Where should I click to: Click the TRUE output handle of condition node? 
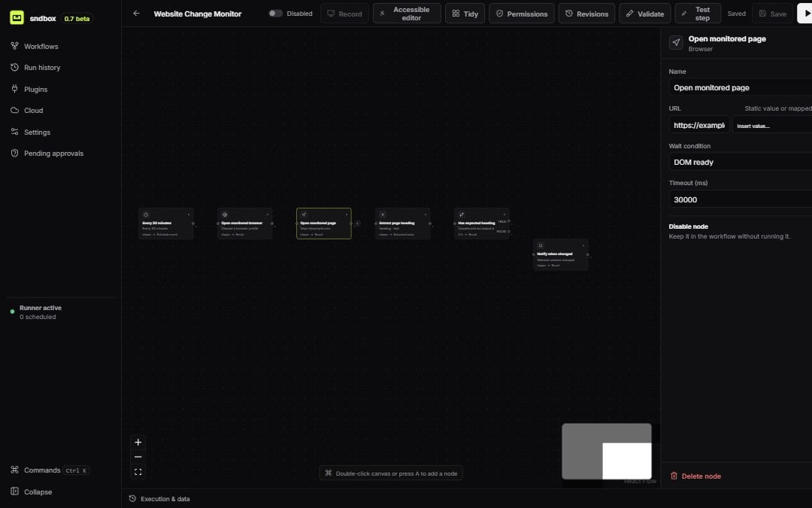click(509, 221)
